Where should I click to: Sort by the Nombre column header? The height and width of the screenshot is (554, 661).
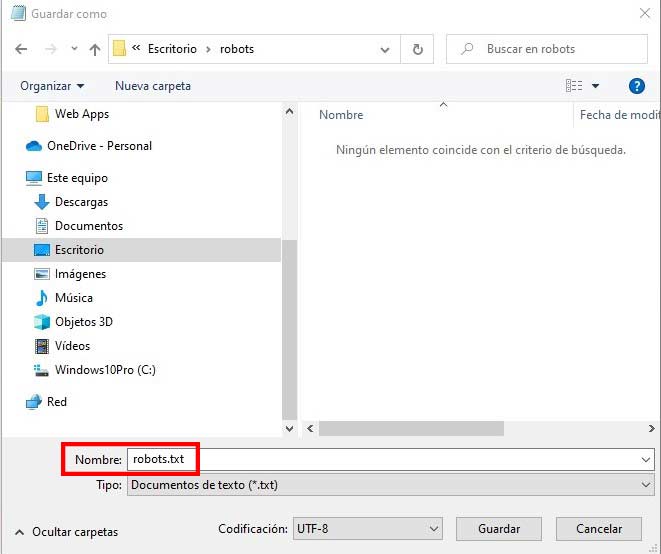coord(341,115)
